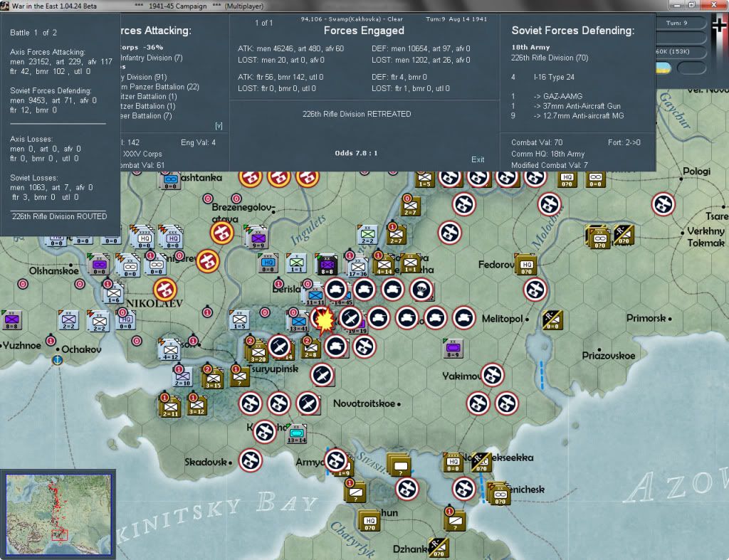Click the Iron Cross side emblem
This screenshot has height=560, width=729.
719,26
